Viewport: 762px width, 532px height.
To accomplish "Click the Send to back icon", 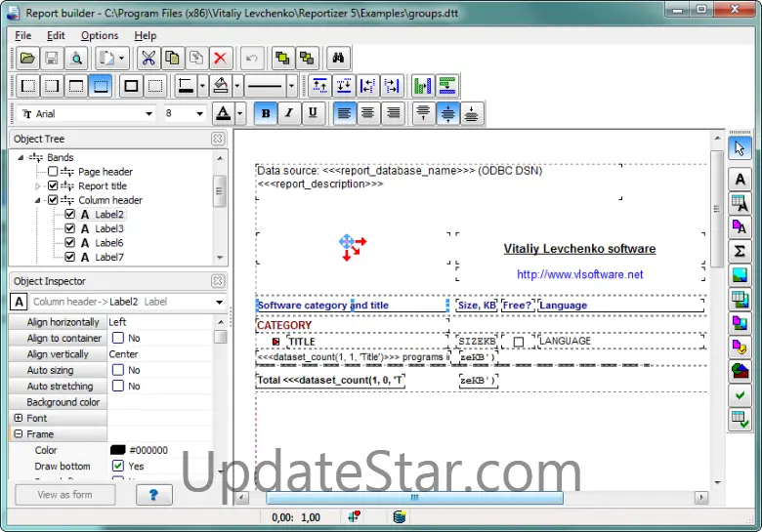I will (307, 59).
